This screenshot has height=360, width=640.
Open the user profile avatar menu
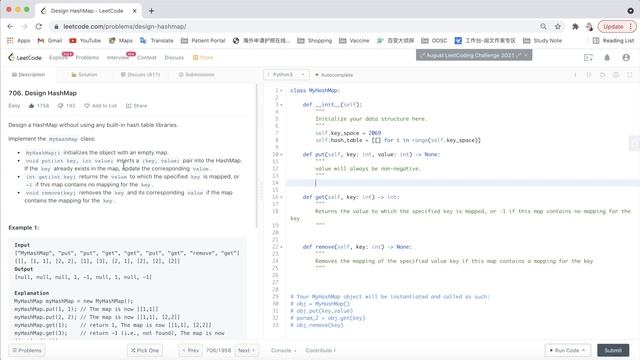point(626,58)
